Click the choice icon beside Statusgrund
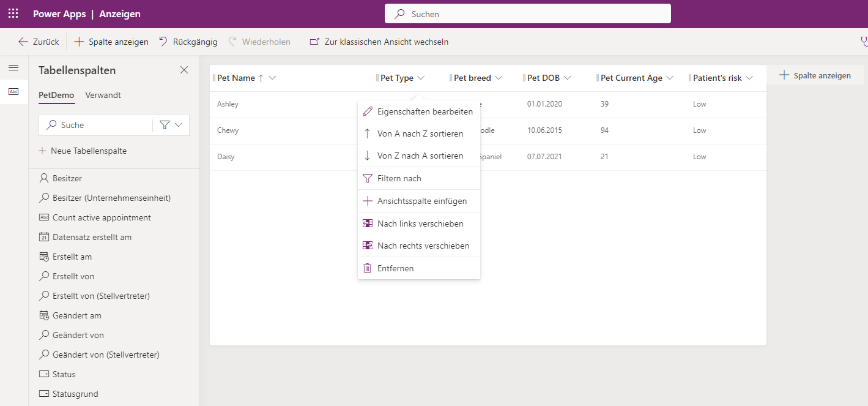 [x=43, y=394]
